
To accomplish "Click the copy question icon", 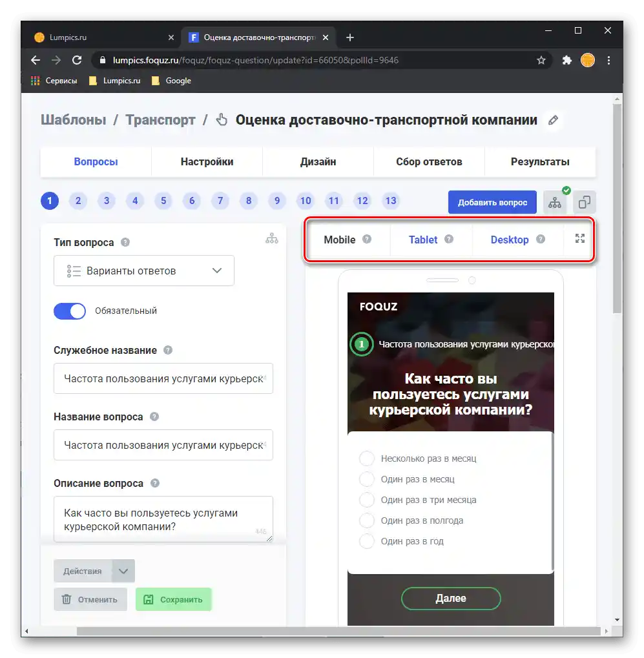I will coord(585,202).
